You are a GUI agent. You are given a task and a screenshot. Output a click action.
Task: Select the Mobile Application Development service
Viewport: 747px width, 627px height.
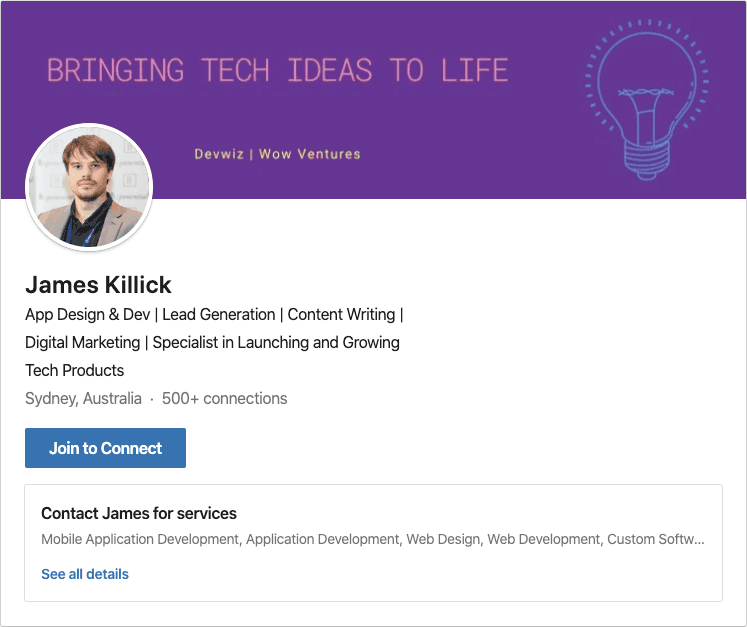pyautogui.click(x=140, y=539)
